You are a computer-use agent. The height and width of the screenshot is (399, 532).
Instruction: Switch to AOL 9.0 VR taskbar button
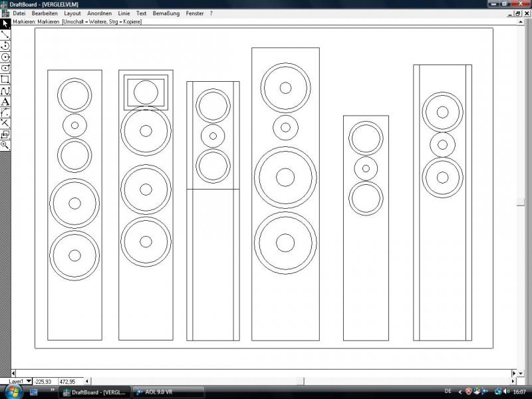tap(169, 392)
